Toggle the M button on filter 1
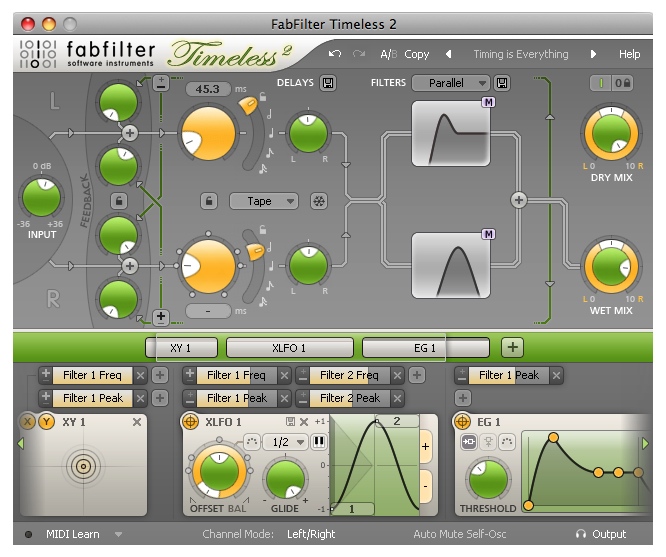The image size is (666, 557). click(x=488, y=102)
